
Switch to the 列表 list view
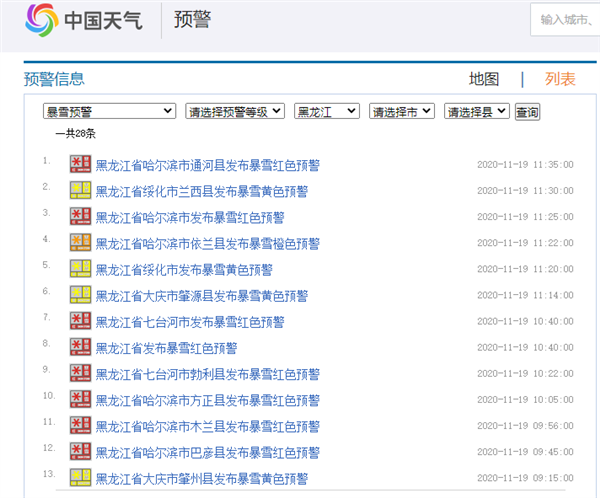560,79
